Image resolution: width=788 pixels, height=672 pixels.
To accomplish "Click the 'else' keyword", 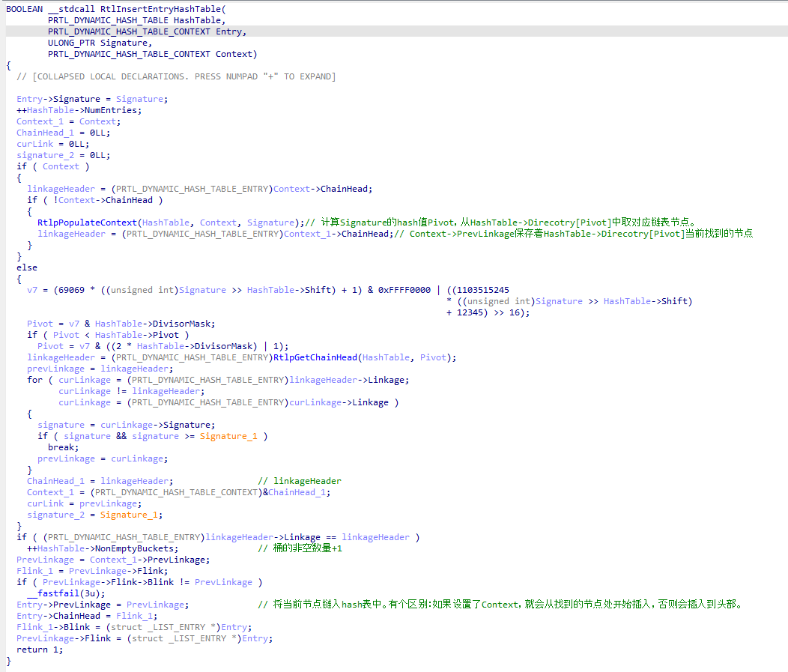I will pos(27,267).
